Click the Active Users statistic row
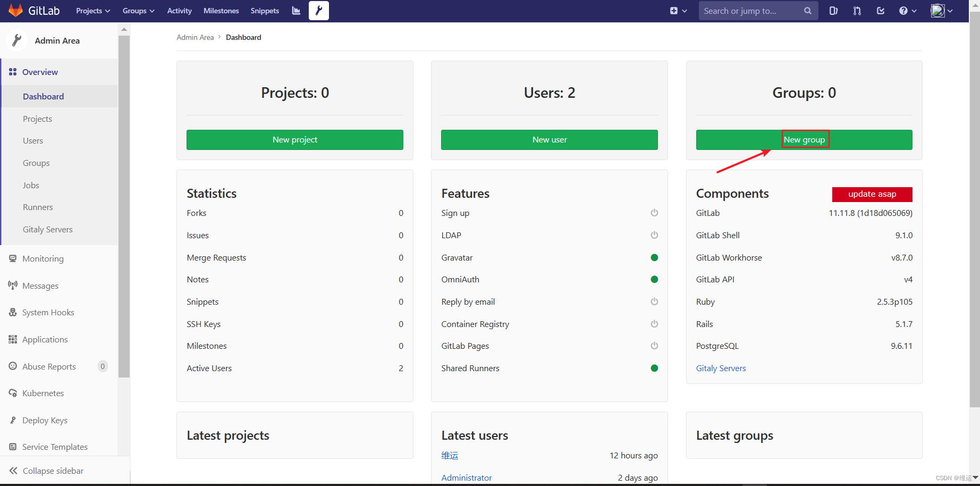 point(295,368)
